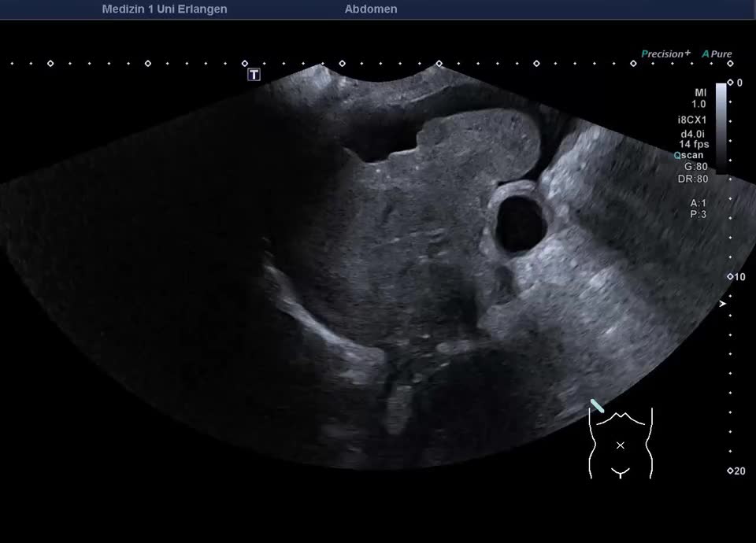Select the Precision+ imaging mode label

coord(666,54)
